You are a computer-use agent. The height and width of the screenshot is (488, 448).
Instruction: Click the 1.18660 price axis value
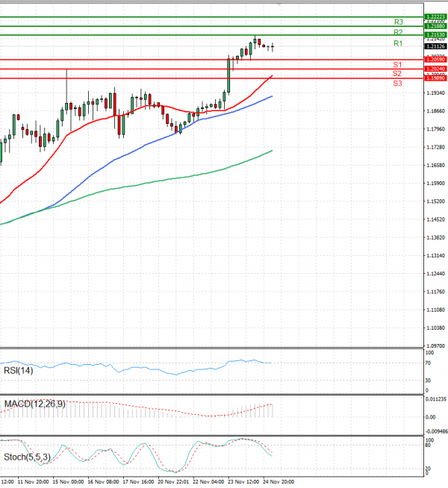coord(436,111)
